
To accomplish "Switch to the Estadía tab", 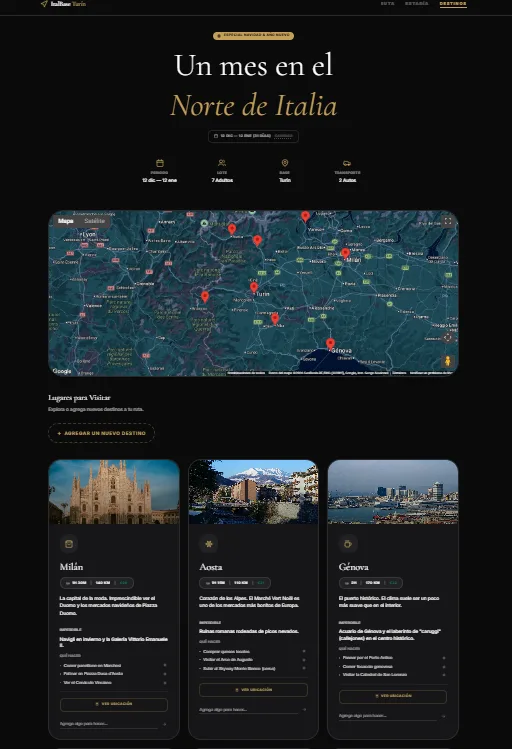I will [416, 4].
